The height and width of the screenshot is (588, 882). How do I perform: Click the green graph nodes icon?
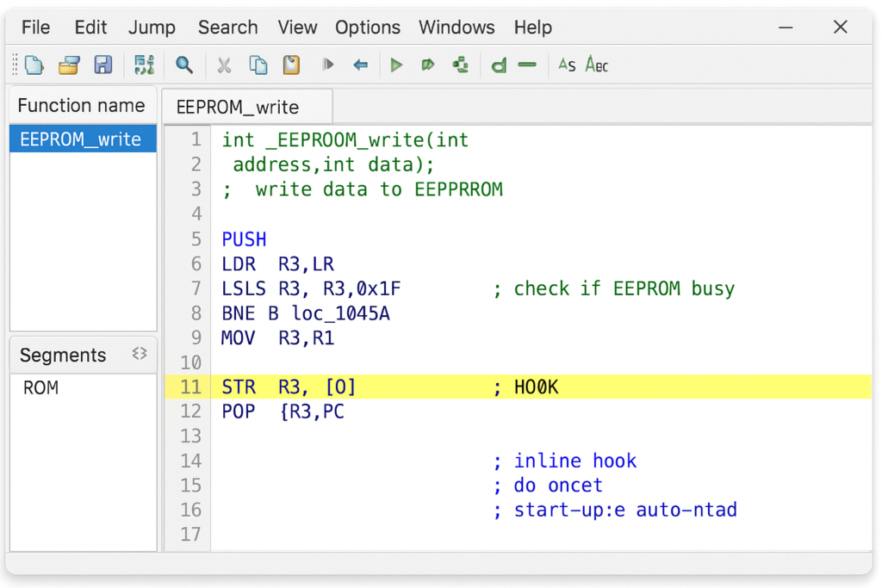[461, 65]
